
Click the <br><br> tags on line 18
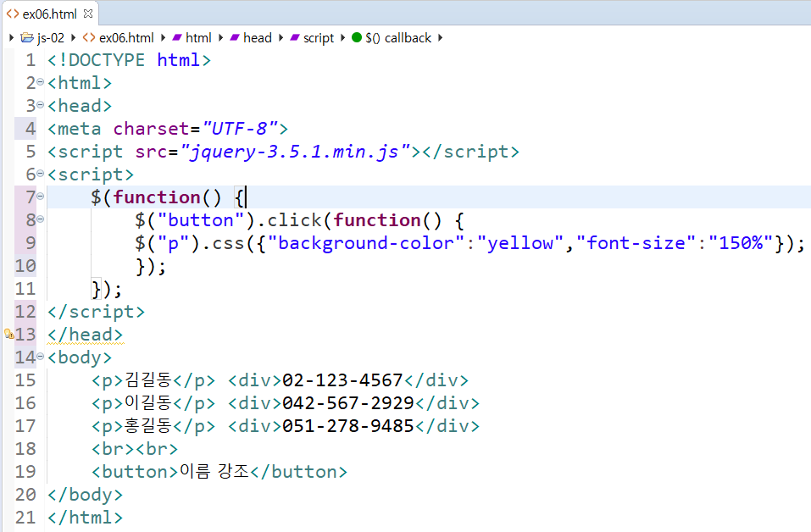[135, 449]
